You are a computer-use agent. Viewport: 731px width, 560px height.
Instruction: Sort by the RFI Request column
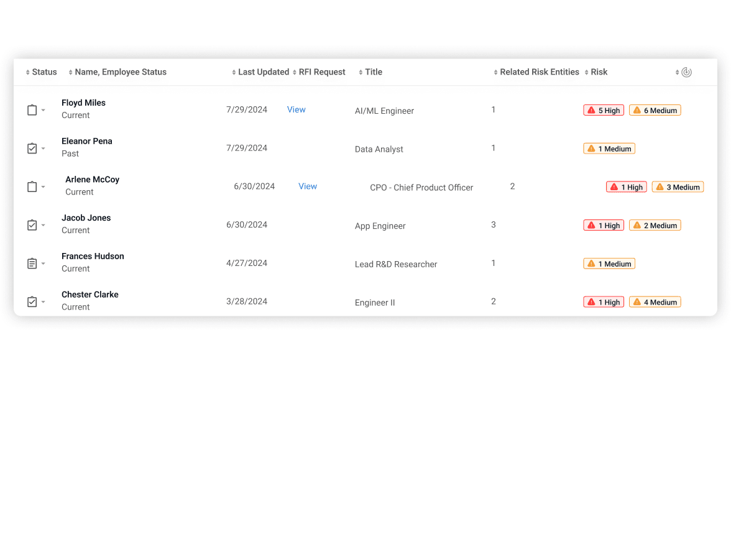pos(321,72)
